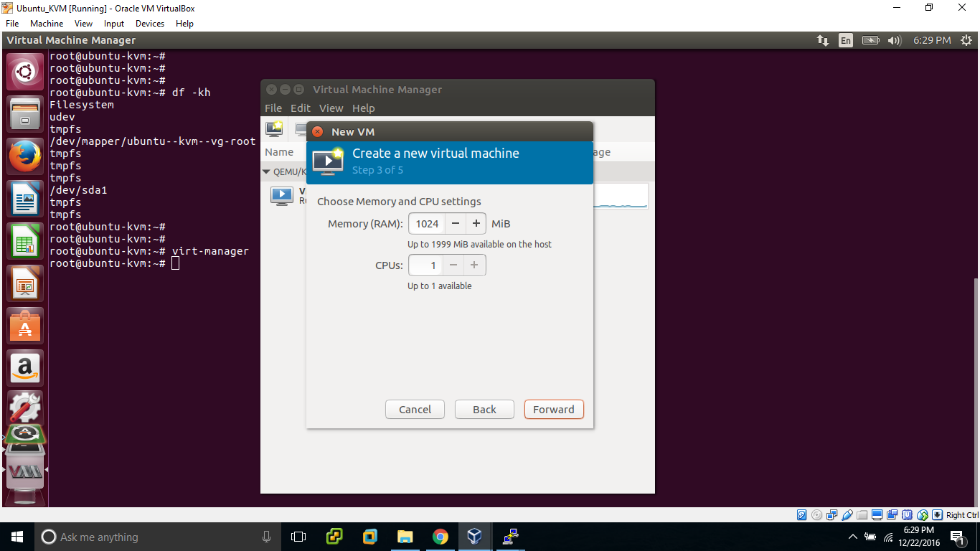Select the running VM monitor icon in list
The image size is (980, 551).
(282, 195)
